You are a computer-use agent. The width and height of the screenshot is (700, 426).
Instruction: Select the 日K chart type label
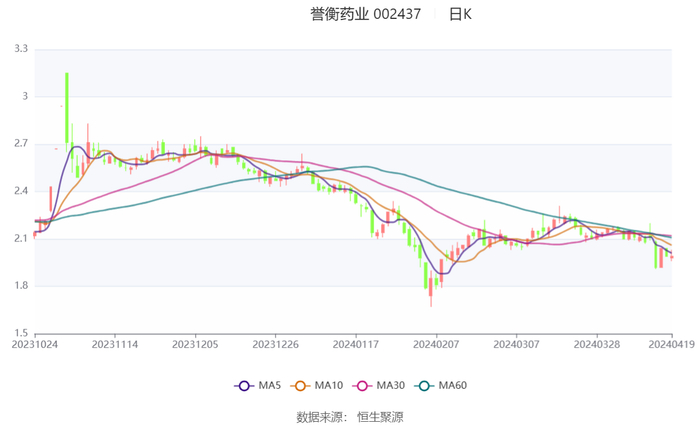pos(460,15)
